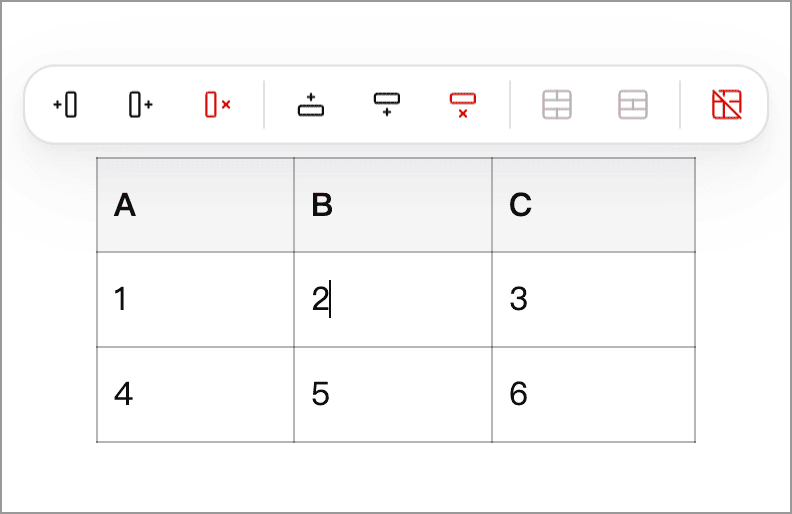Click the cell containing 6
This screenshot has height=514, width=792.
[x=593, y=394]
